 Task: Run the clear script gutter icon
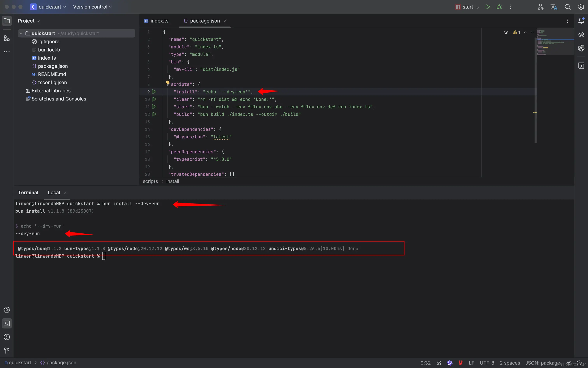pos(154,99)
